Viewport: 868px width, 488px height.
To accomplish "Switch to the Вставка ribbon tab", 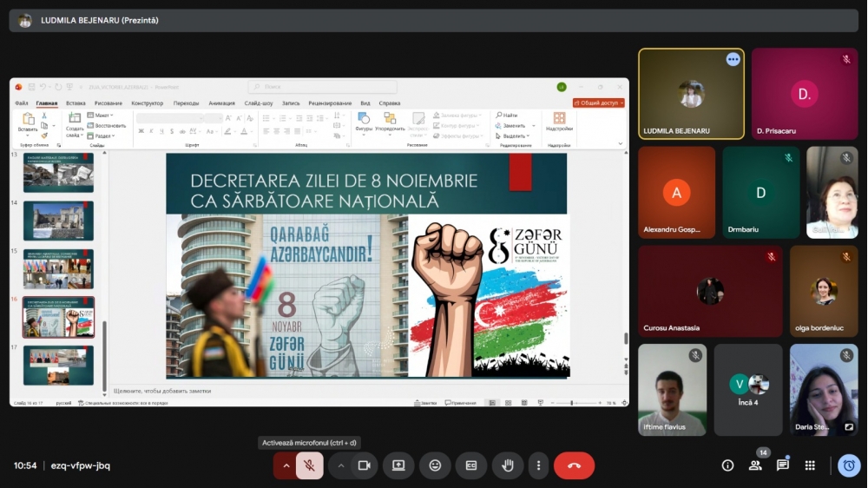I will click(x=76, y=103).
